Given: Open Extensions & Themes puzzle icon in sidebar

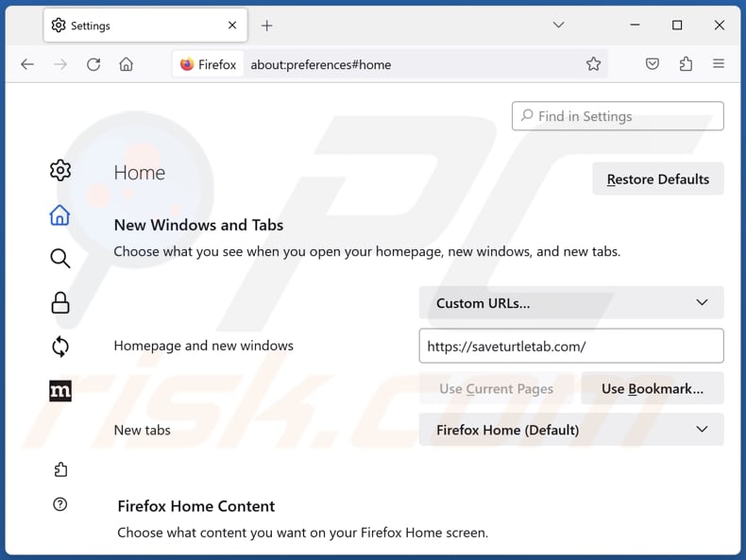Looking at the screenshot, I should coord(60,469).
